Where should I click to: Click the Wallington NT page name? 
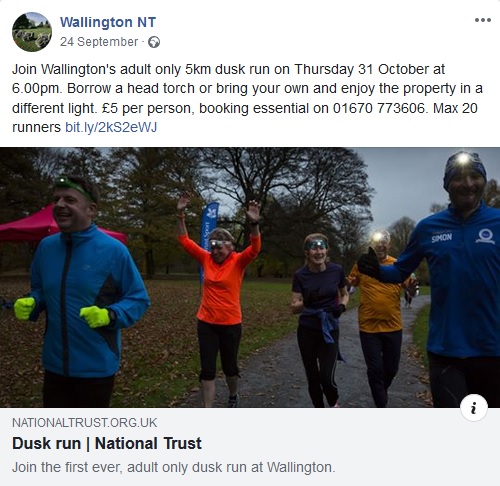108,22
